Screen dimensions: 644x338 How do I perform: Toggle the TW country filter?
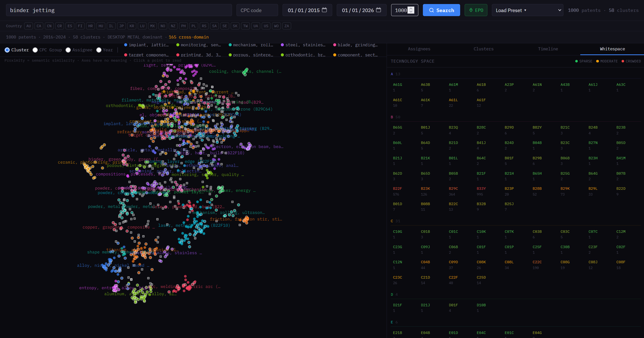245,26
